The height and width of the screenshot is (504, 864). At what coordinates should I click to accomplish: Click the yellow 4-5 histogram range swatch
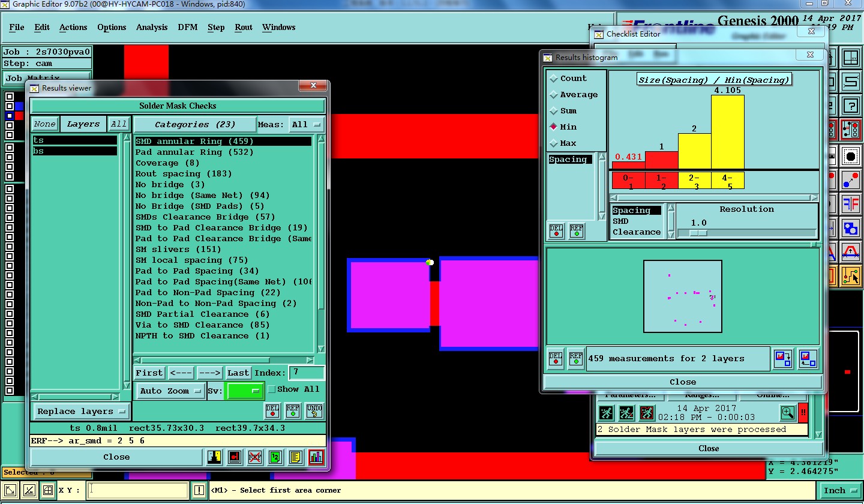[727, 180]
